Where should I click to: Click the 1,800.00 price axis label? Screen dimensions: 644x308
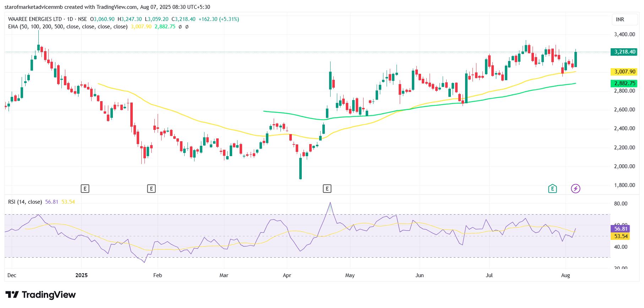pyautogui.click(x=624, y=185)
